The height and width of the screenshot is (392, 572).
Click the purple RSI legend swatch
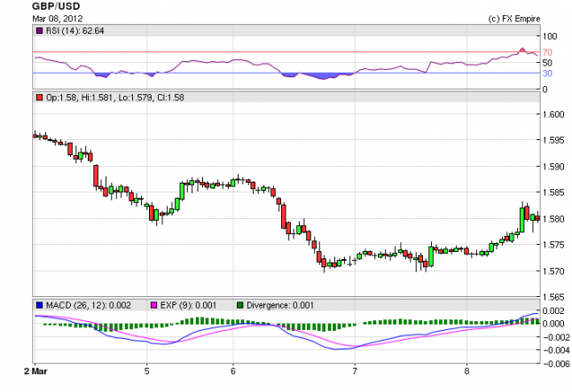pos(39,31)
